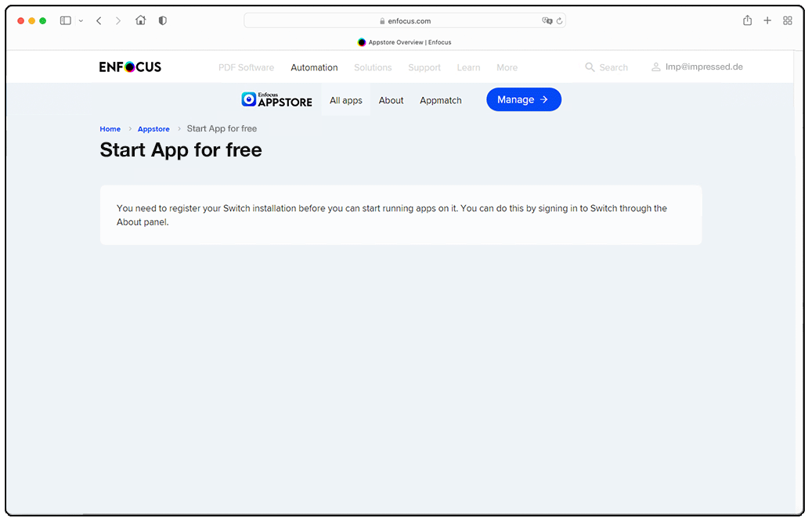
Task: Open the Support menu
Action: 424,67
